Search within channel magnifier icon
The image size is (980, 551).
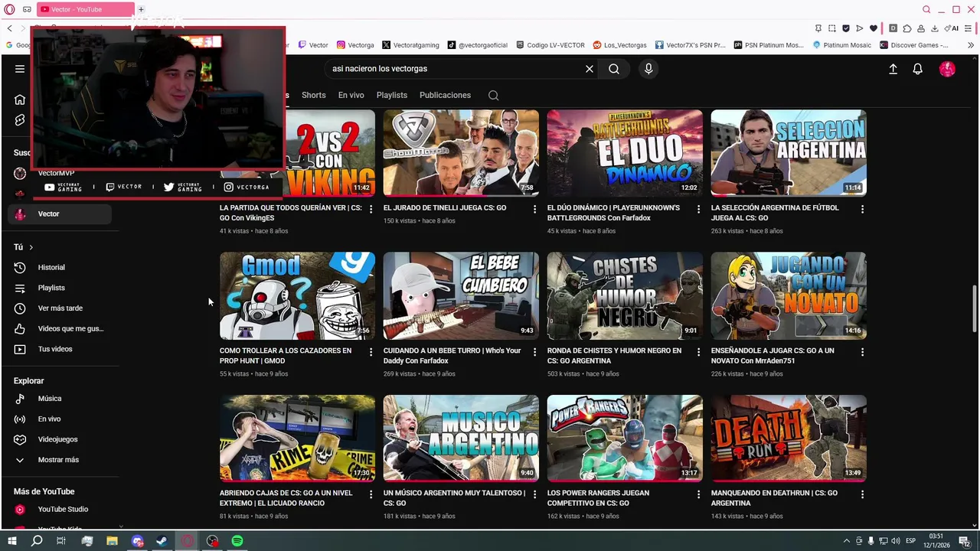tap(494, 96)
